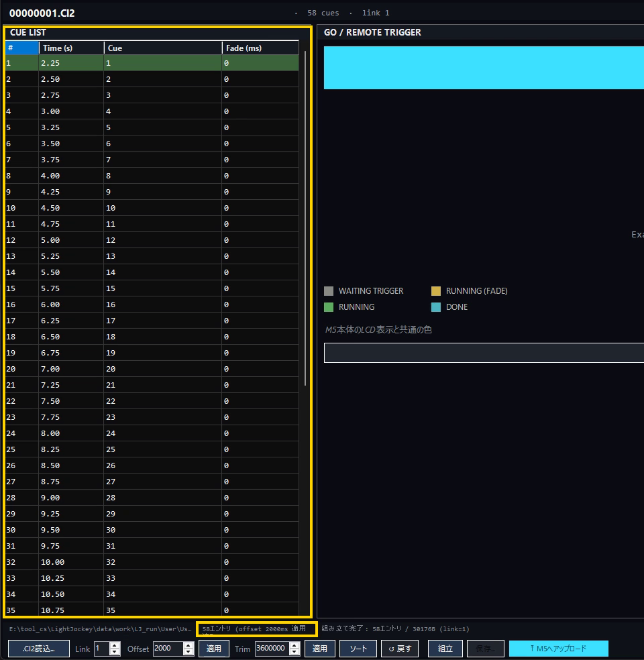Upload to M5 with M5へアップロード
Image resolution: width=644 pixels, height=660 pixels.
click(x=559, y=649)
